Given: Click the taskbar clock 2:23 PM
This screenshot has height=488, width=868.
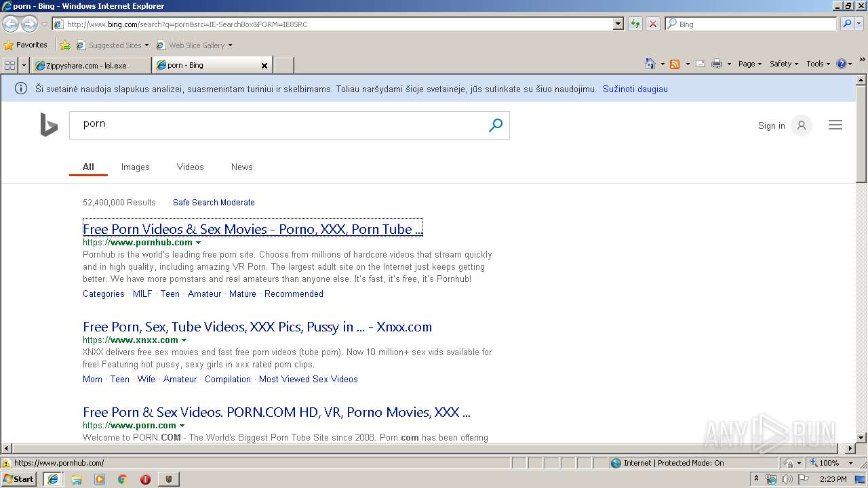Looking at the screenshot, I should [x=833, y=479].
